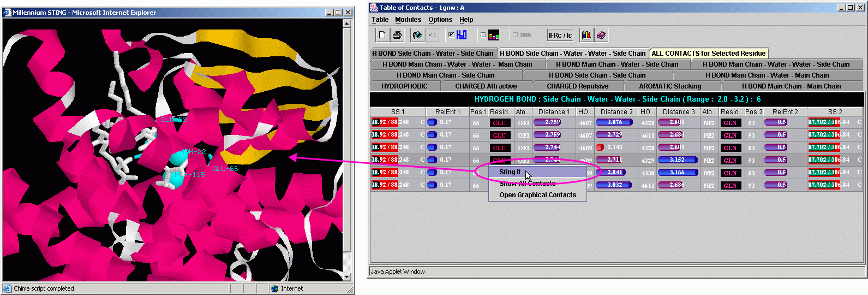Click the colored bars residue icon
The width and height of the screenshot is (868, 295).
pyautogui.click(x=494, y=36)
